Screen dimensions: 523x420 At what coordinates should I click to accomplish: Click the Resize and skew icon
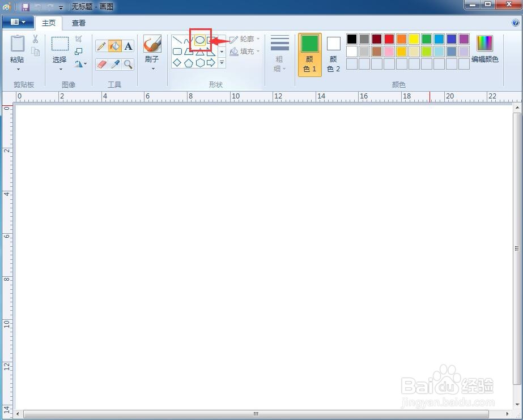[x=78, y=52]
